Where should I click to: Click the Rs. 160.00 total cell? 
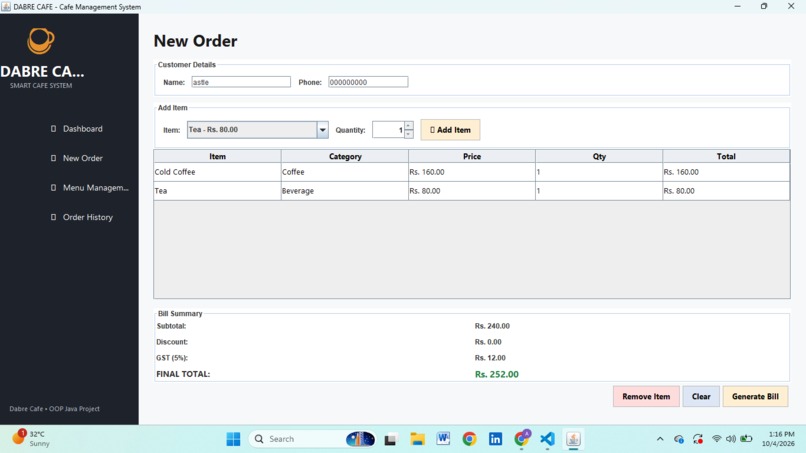[726, 172]
